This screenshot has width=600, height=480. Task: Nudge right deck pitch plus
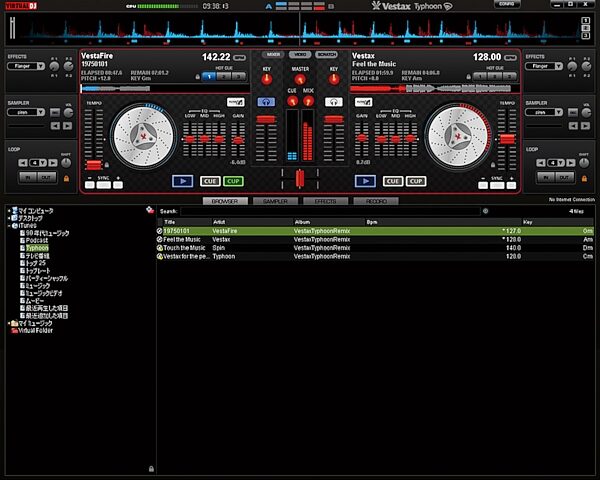pos(511,185)
